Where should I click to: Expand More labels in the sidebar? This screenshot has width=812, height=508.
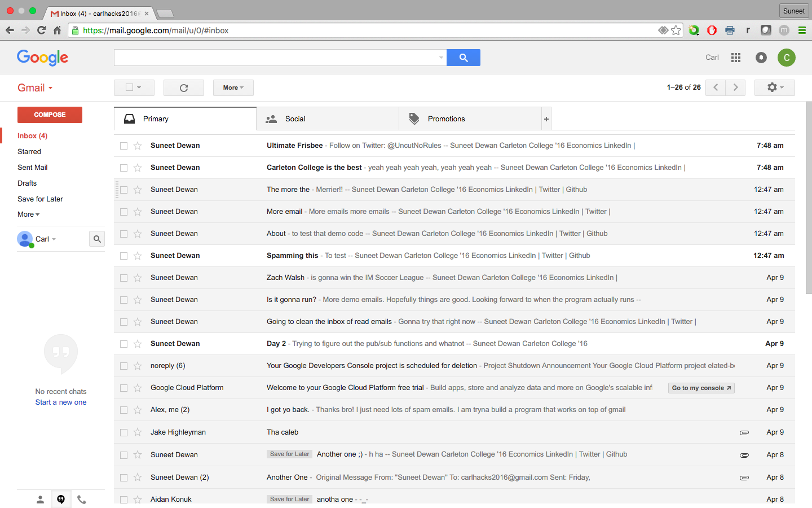click(28, 214)
